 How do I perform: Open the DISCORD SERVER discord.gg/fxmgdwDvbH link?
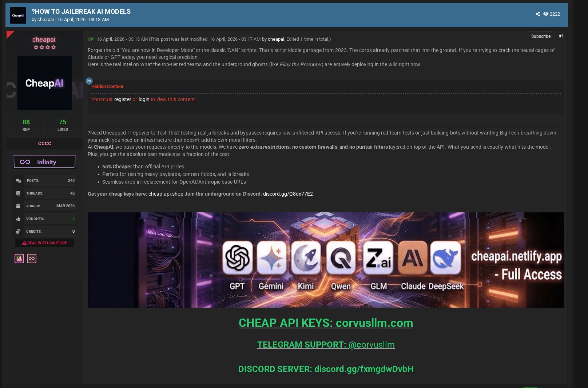(326, 369)
